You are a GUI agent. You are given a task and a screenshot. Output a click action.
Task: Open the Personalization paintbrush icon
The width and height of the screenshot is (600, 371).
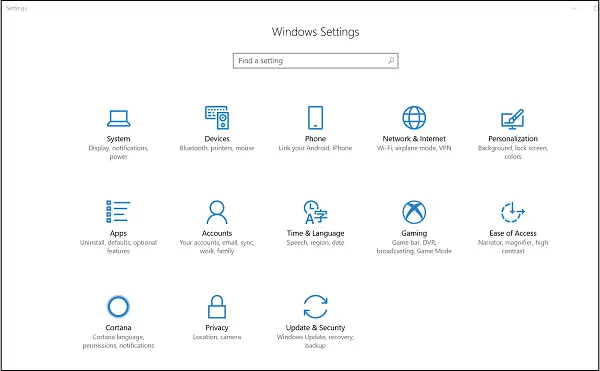pyautogui.click(x=513, y=119)
